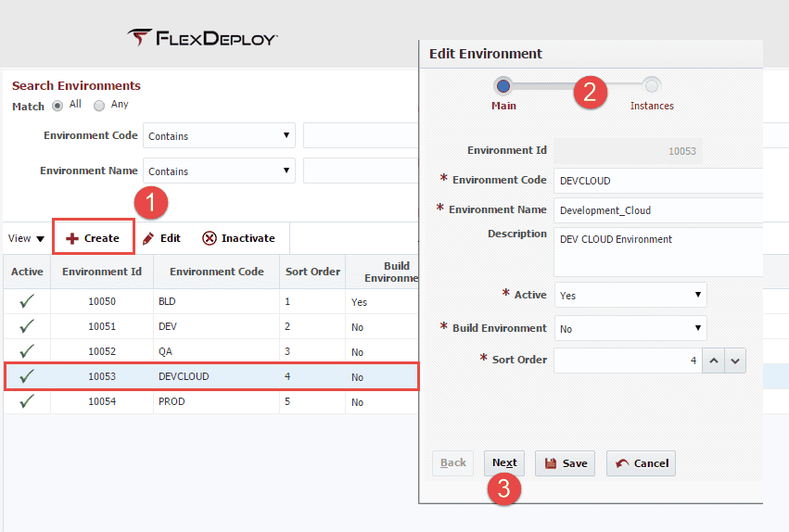
Task: Click environment id 10054 cell
Action: [102, 401]
